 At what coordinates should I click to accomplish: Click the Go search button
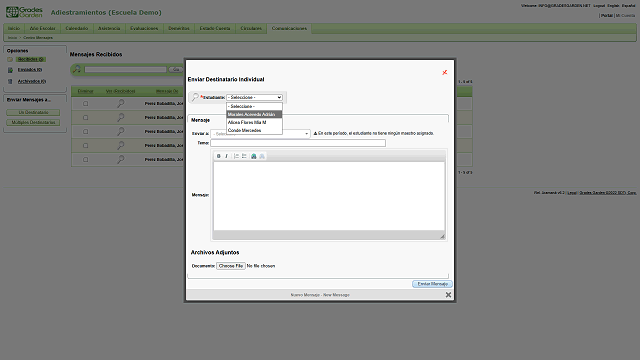176,69
